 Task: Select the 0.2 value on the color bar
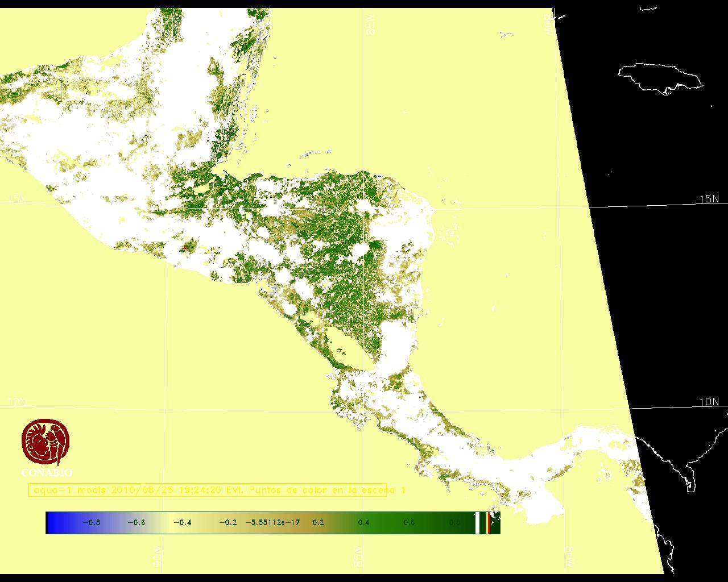click(318, 523)
